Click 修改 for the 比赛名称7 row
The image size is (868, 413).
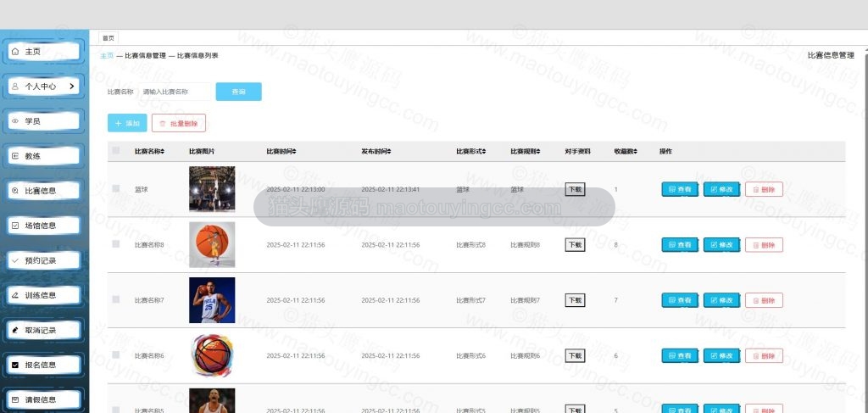tap(722, 300)
